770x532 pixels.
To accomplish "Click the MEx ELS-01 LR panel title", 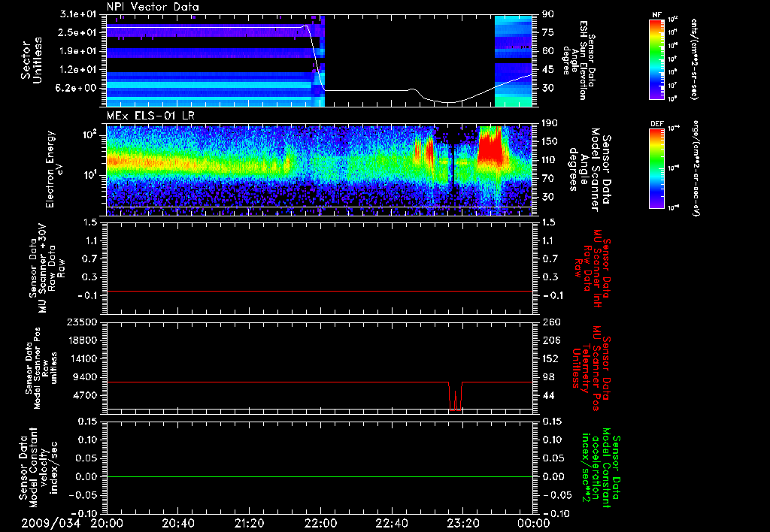I will click(x=150, y=116).
